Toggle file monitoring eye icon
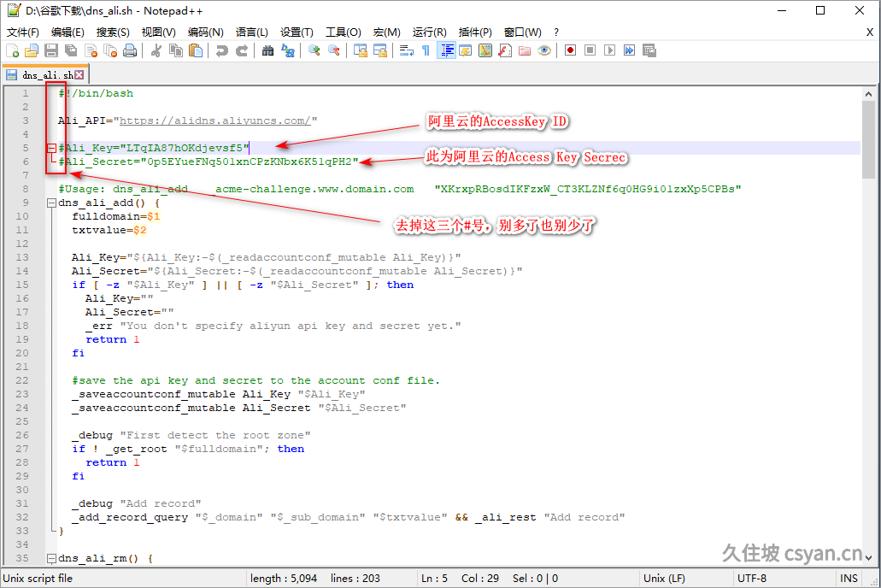This screenshot has width=881, height=588. pos(543,50)
